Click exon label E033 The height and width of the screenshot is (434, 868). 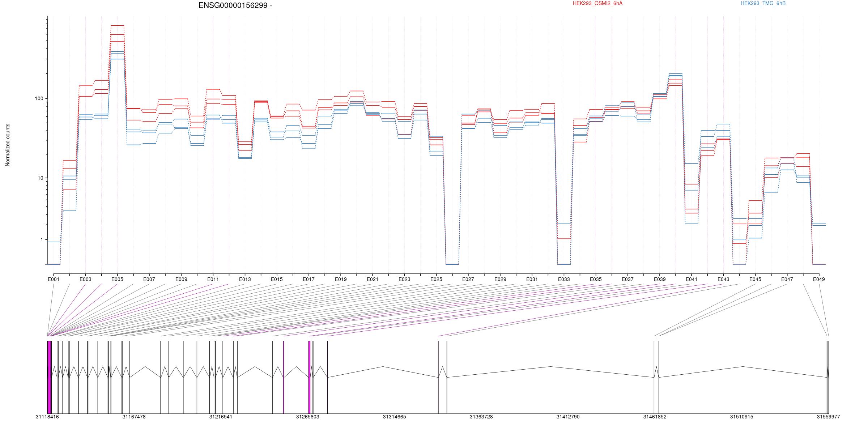tap(564, 279)
